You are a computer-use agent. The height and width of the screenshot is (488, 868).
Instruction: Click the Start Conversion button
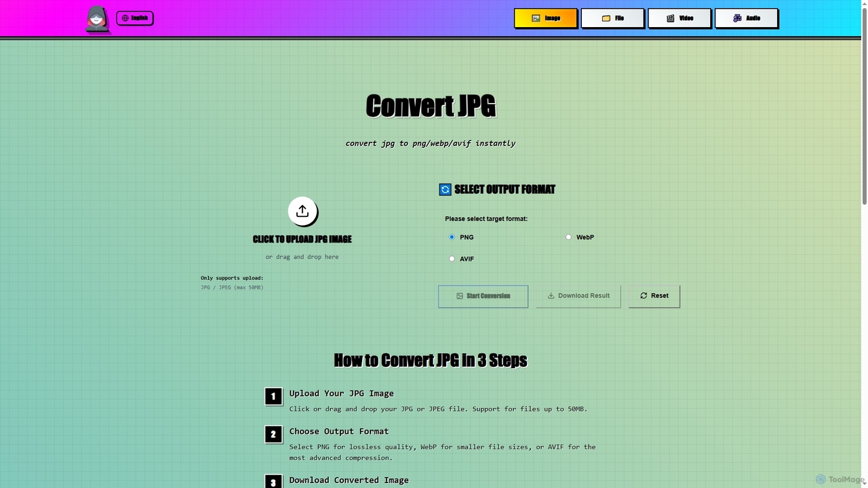(483, 296)
